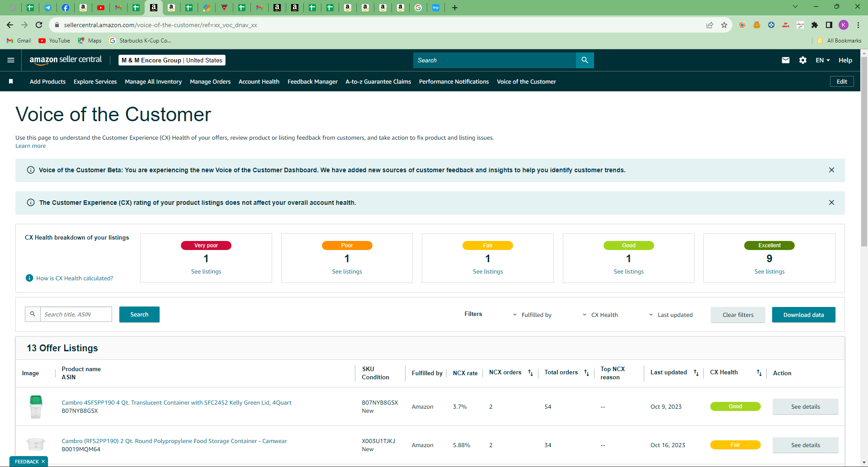Click the Clear filters button
868x467 pixels.
pyautogui.click(x=738, y=315)
